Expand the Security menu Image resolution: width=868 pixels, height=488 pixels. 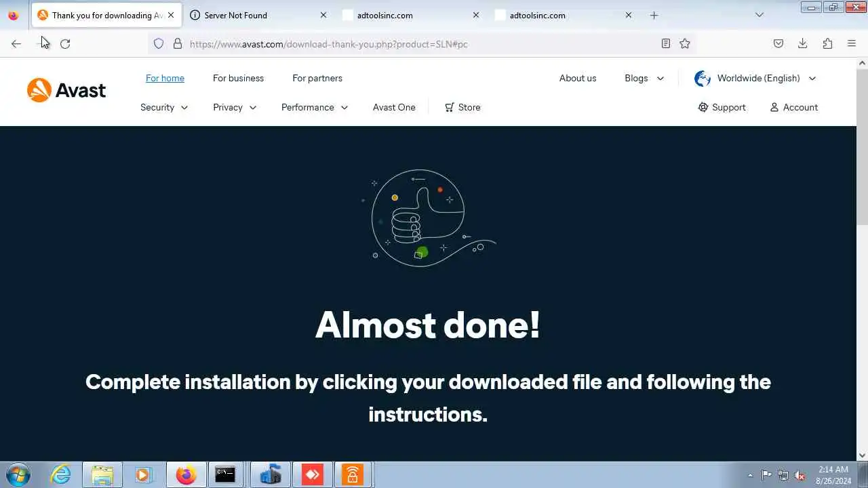point(164,107)
